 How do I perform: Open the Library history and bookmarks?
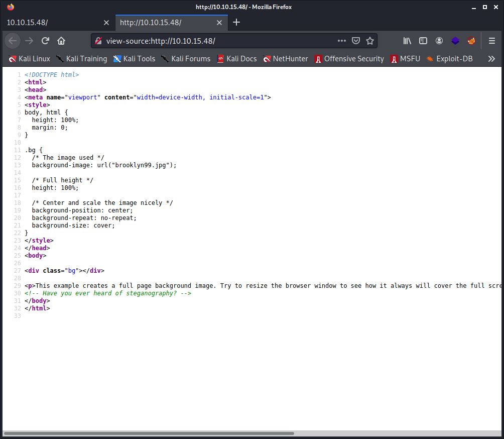407,41
